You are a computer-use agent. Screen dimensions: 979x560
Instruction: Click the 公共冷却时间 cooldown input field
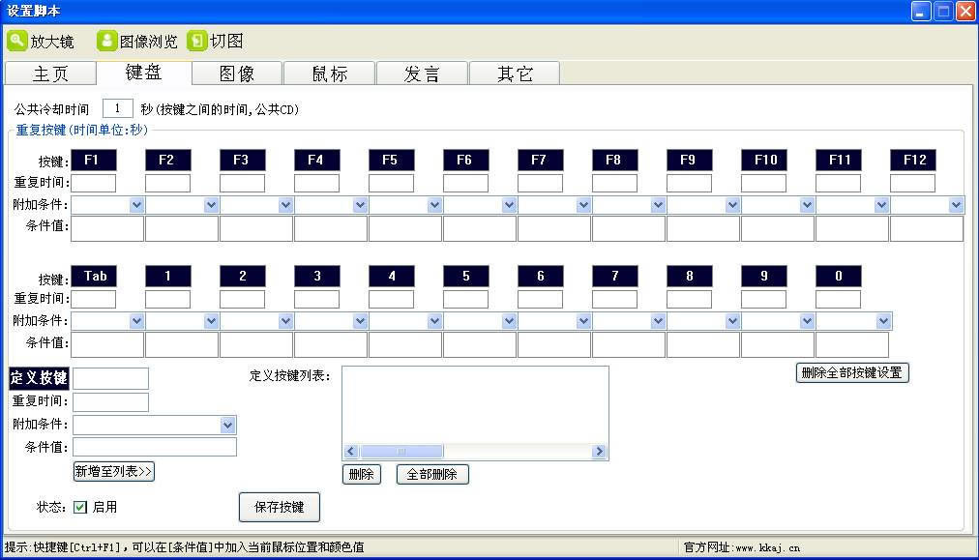coord(117,107)
